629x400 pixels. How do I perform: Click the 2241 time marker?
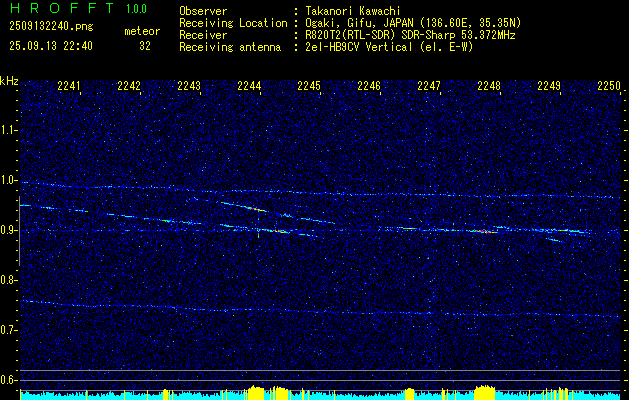point(69,87)
